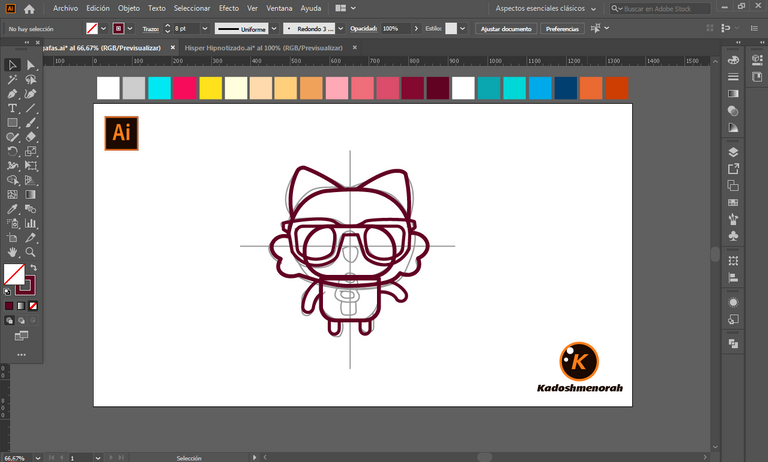Open the Uniforme width profile dropdown

pos(274,29)
